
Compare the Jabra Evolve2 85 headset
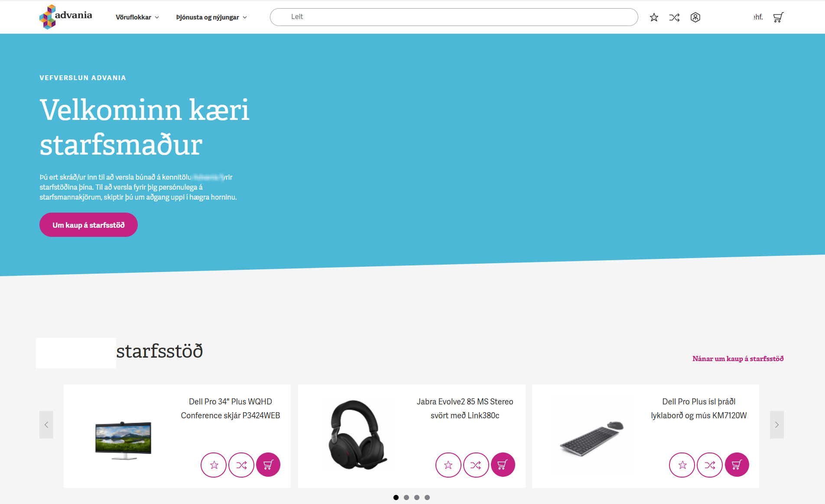click(476, 465)
